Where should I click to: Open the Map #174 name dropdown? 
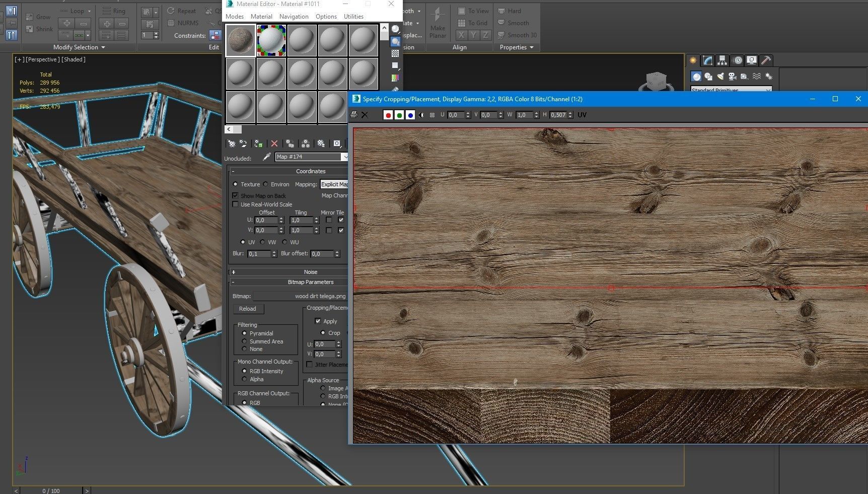345,157
